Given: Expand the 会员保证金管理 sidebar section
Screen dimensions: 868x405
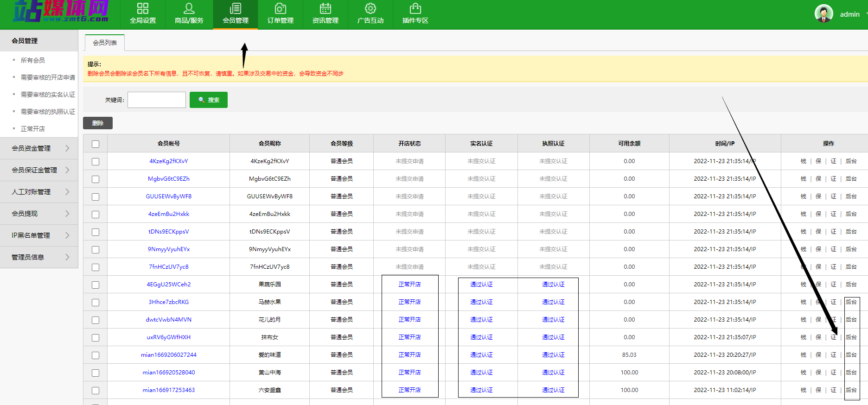Looking at the screenshot, I should click(39, 170).
